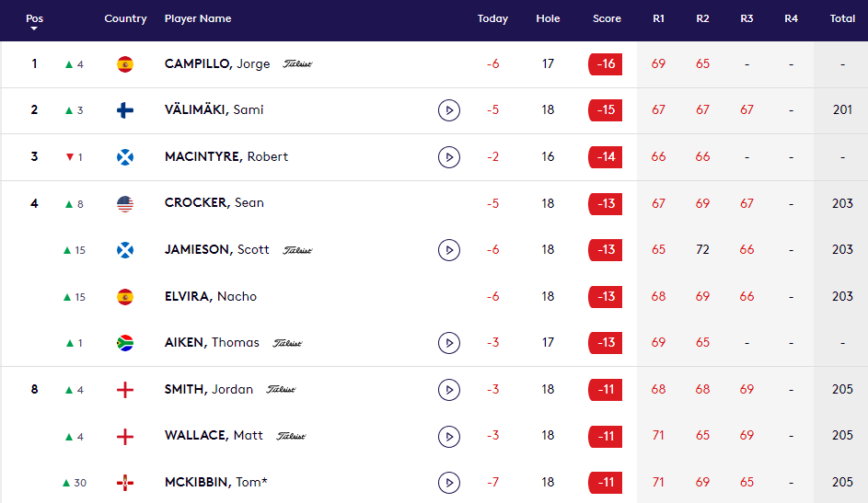Click the red -16 score badge
Image resolution: width=868 pixels, height=503 pixels.
(x=605, y=64)
